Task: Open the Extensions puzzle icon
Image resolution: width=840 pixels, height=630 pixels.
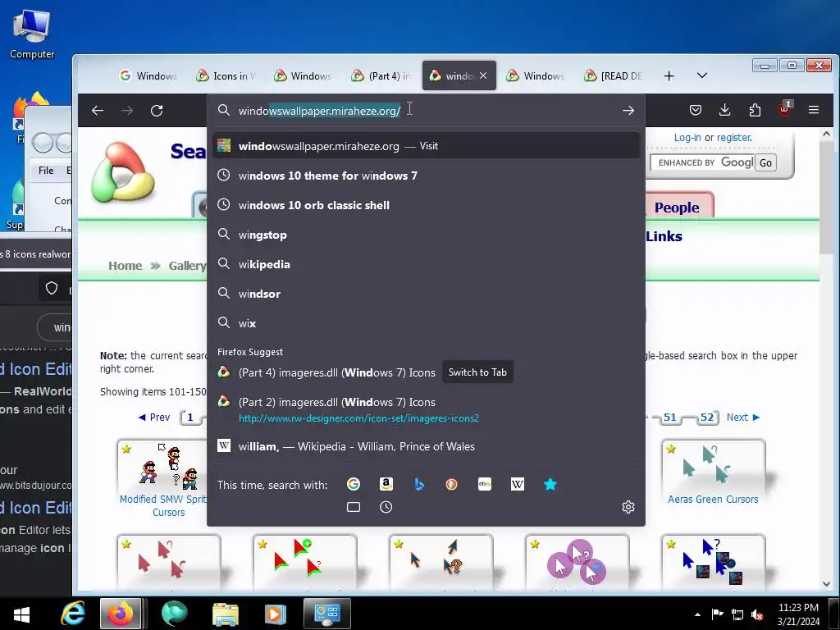Action: pyautogui.click(x=755, y=110)
